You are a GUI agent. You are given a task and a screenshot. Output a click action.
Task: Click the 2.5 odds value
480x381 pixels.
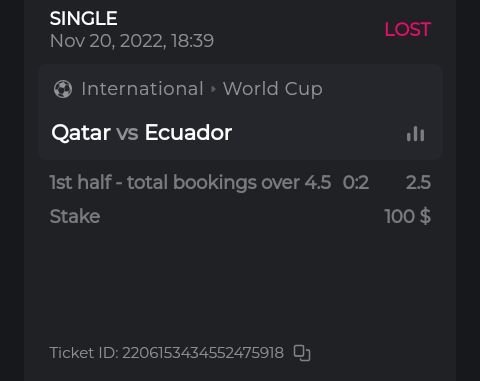[418, 183]
